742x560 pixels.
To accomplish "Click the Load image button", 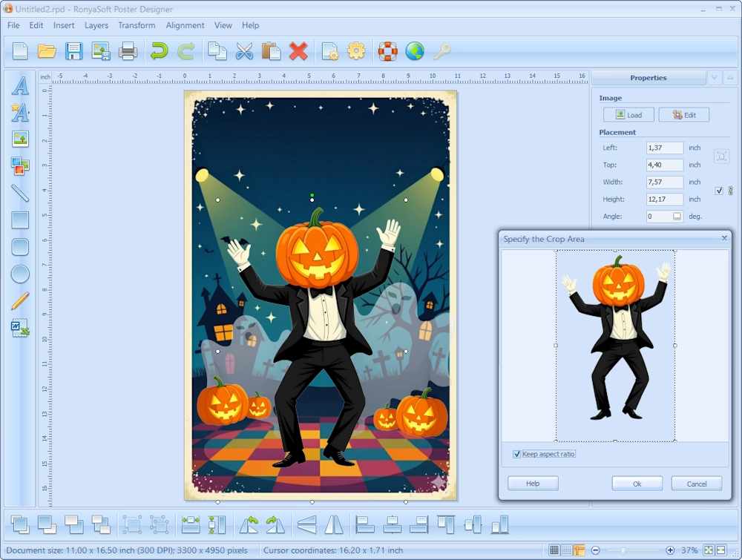I will (x=628, y=115).
